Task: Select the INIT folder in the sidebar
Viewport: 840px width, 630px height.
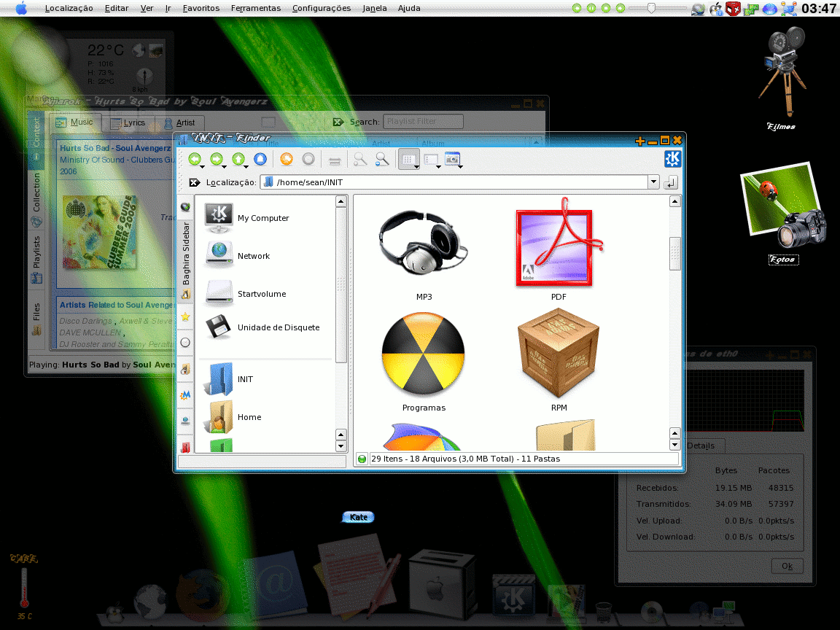Action: pos(229,378)
